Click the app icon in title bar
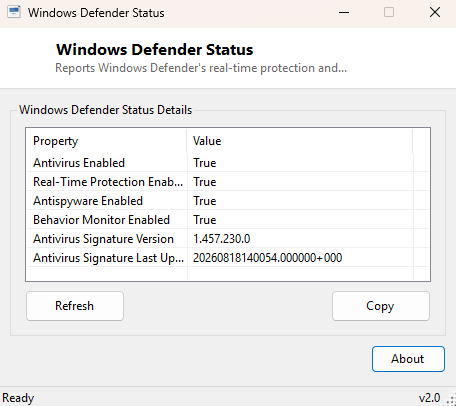Viewport: 456px width, 406px height. coord(14,12)
